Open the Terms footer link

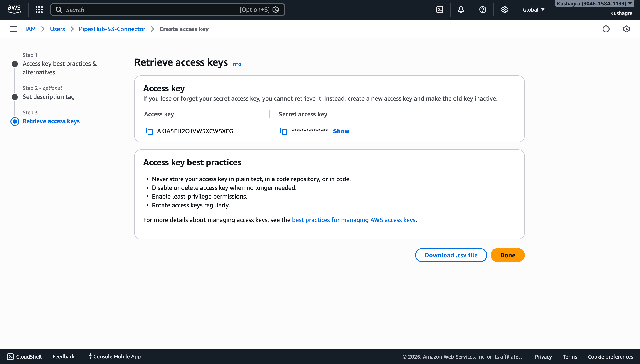pos(570,357)
